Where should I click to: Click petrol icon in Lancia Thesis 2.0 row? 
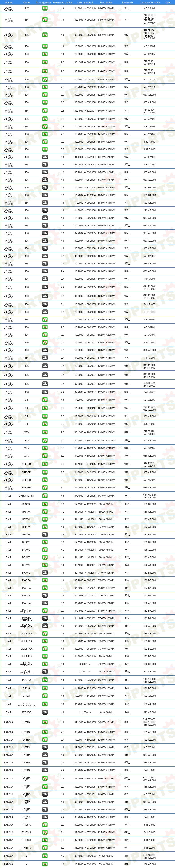coord(45,825)
